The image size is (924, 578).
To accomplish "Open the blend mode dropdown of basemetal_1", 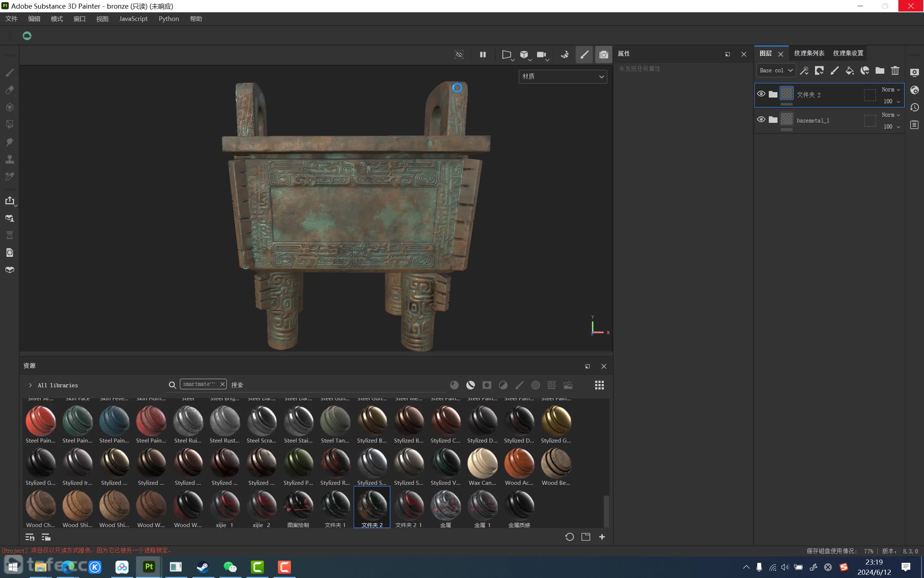I will tap(891, 115).
